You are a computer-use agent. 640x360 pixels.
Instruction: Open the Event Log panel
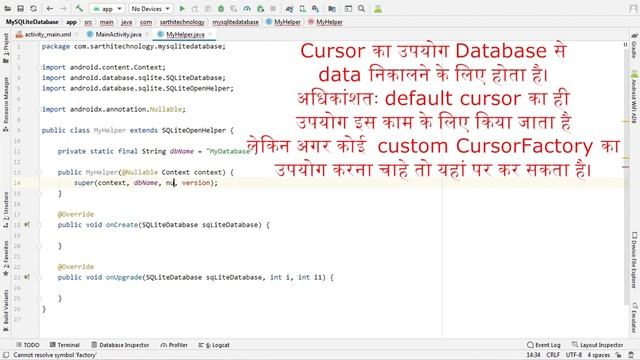544,345
